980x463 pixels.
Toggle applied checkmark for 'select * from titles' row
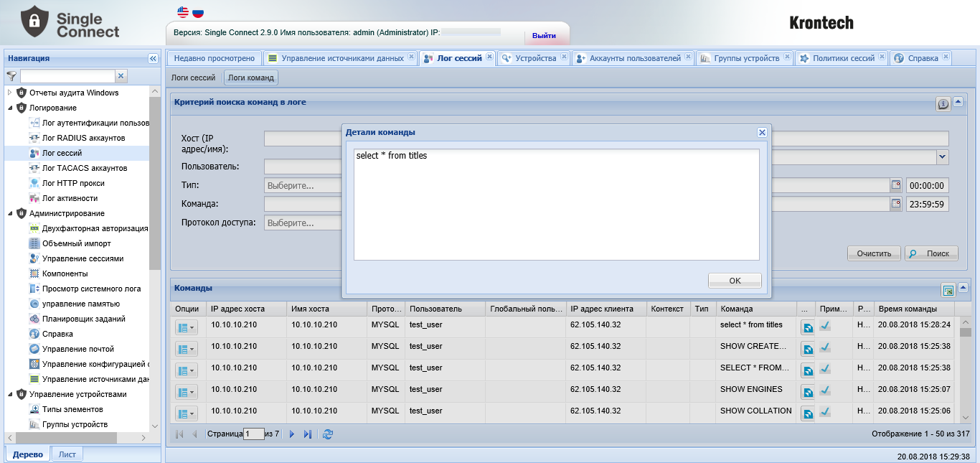[825, 326]
